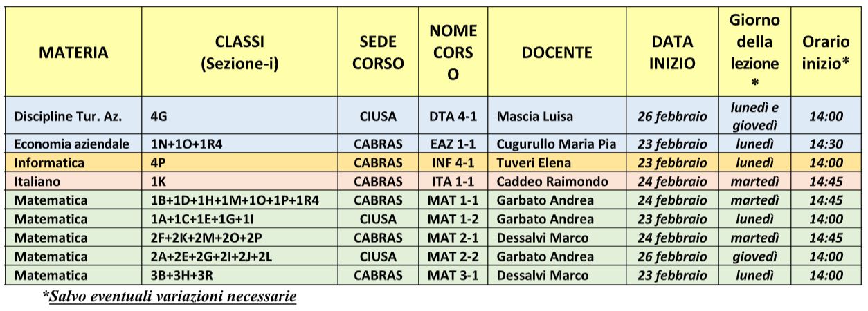868x311 pixels.
Task: Select the DOCENTE header cell
Action: click(x=557, y=53)
